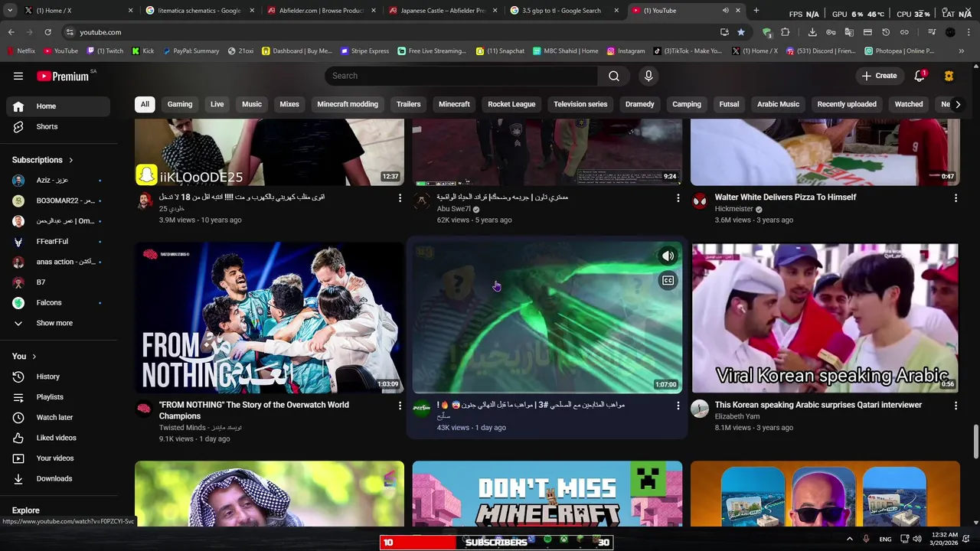This screenshot has width=980, height=551.
Task: Expand the You section chevron
Action: 34,357
